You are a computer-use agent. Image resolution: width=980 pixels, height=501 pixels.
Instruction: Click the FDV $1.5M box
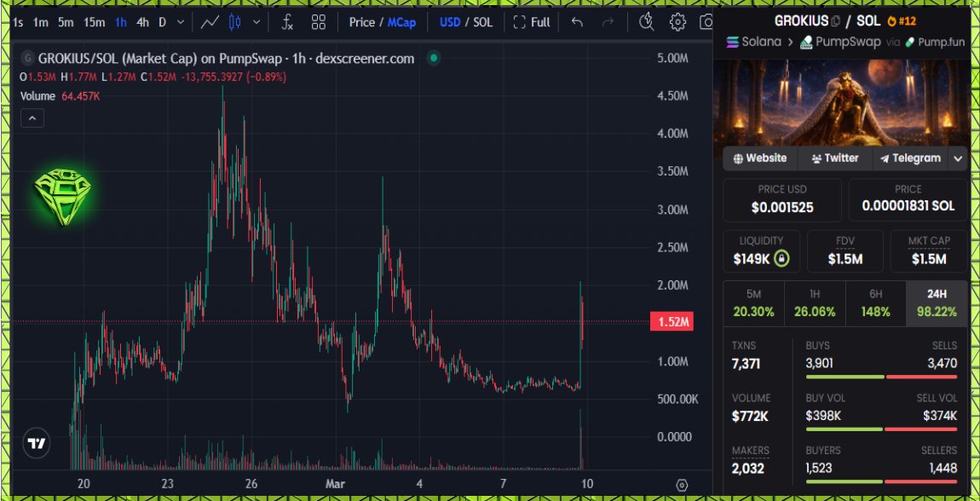click(x=845, y=251)
